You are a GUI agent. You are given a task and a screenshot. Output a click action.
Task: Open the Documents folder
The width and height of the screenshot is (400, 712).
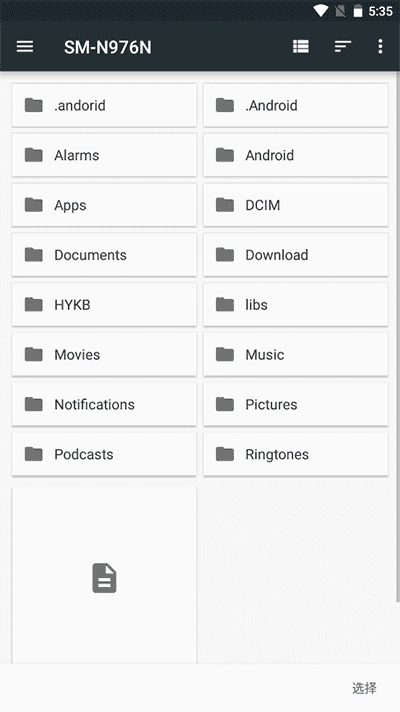pyautogui.click(x=104, y=255)
